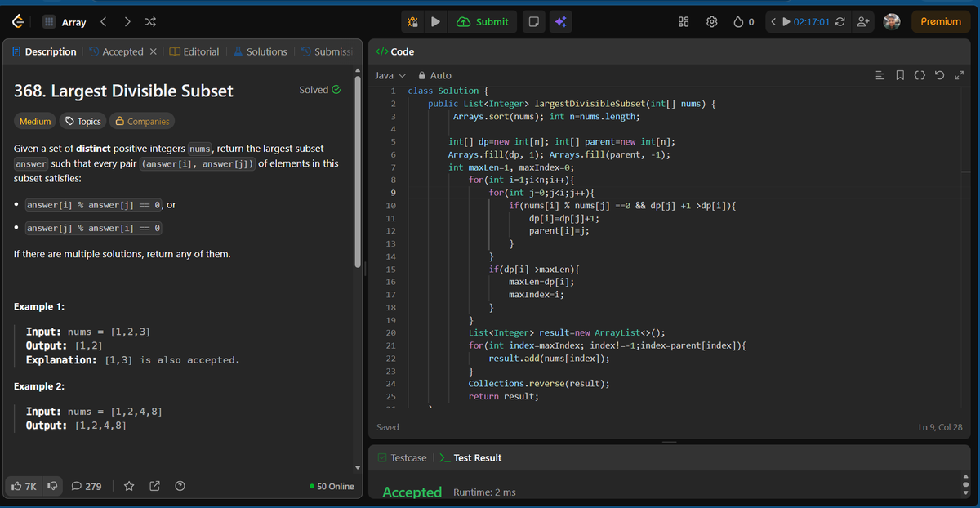
Task: Start the debugger bug icon
Action: coord(413,22)
